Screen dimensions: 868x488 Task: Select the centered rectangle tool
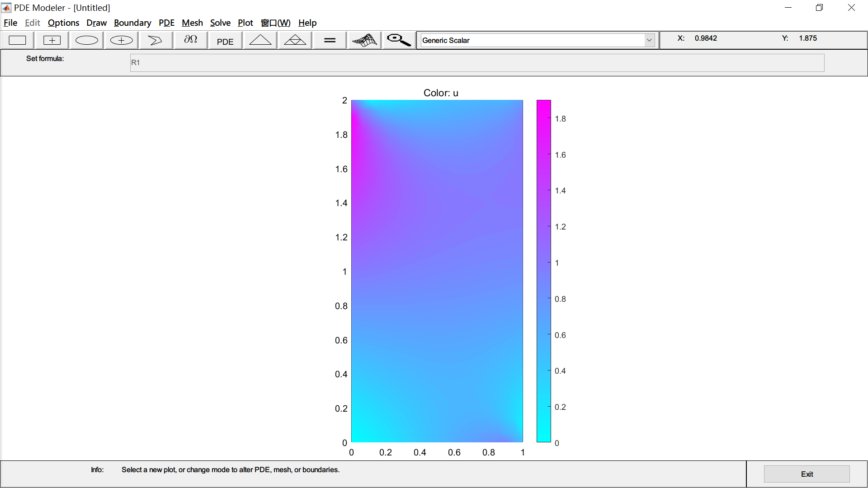coord(52,40)
